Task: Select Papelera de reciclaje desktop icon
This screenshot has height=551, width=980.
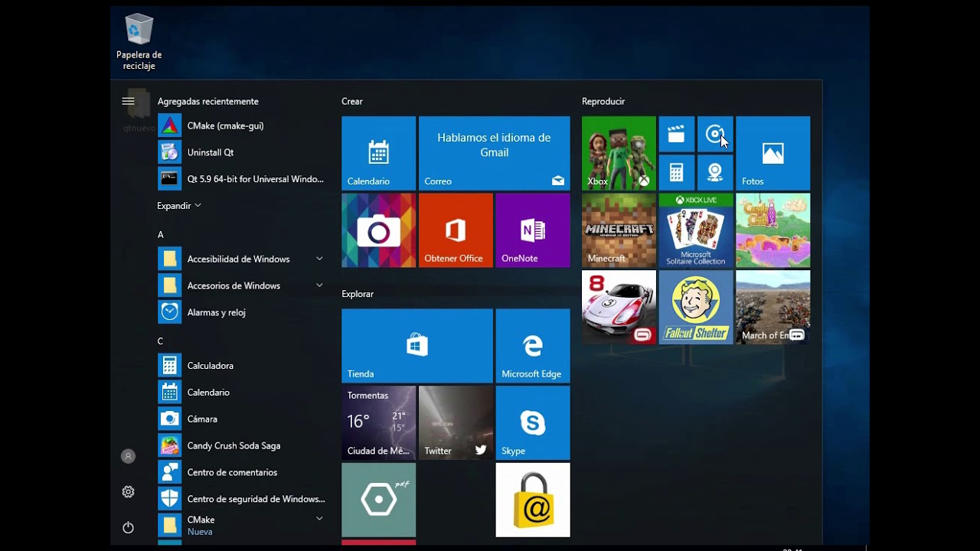Action: [139, 43]
